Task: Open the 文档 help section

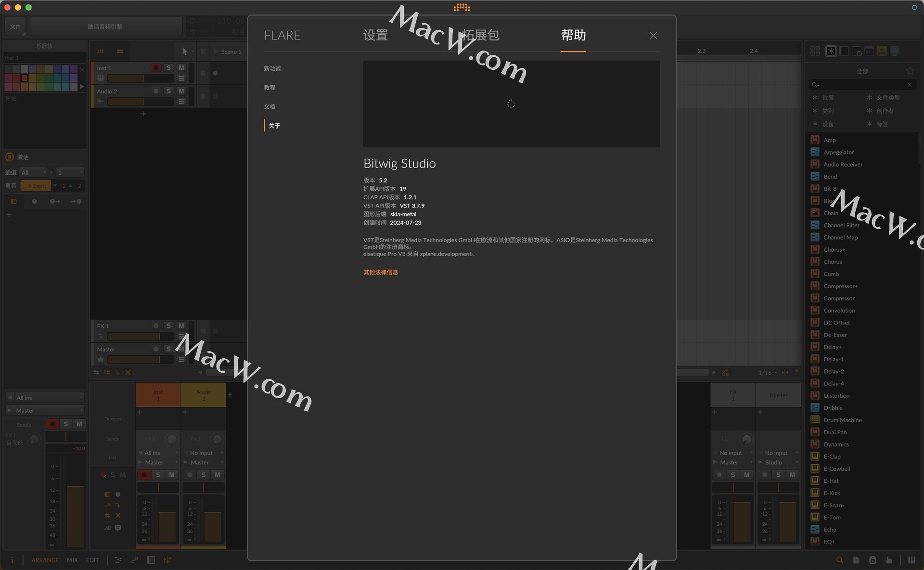Action: coord(269,107)
